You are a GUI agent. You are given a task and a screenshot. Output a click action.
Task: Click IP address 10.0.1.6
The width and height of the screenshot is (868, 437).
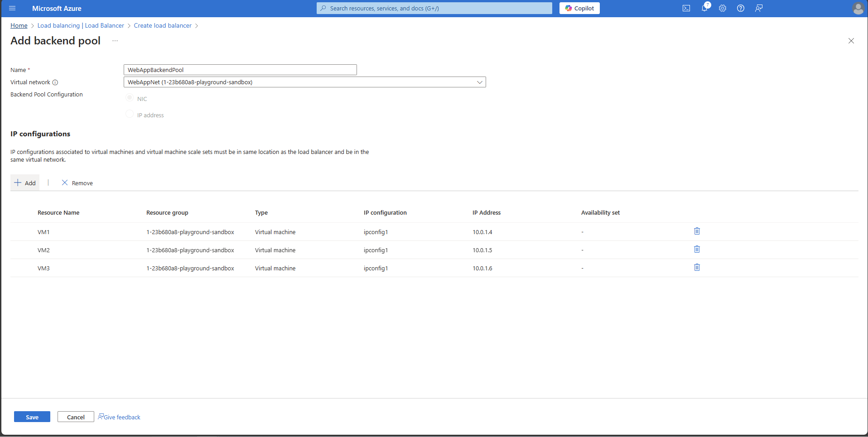coord(482,269)
